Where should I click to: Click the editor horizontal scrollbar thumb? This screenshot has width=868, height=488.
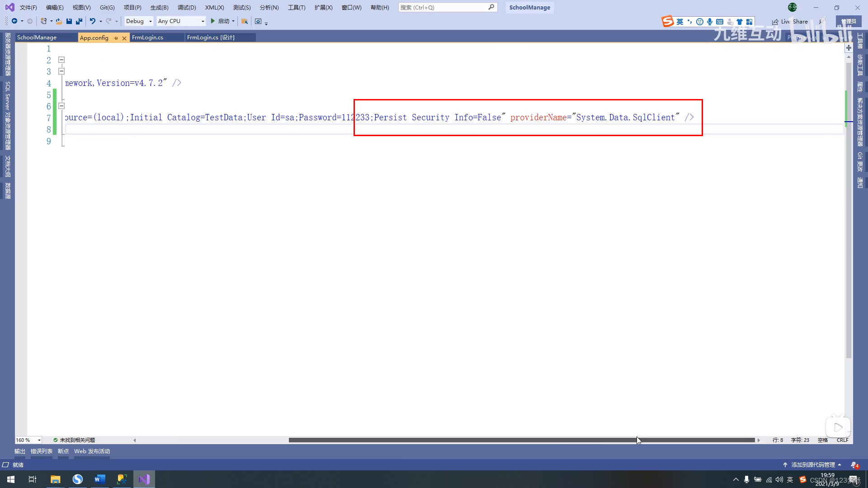click(x=522, y=440)
